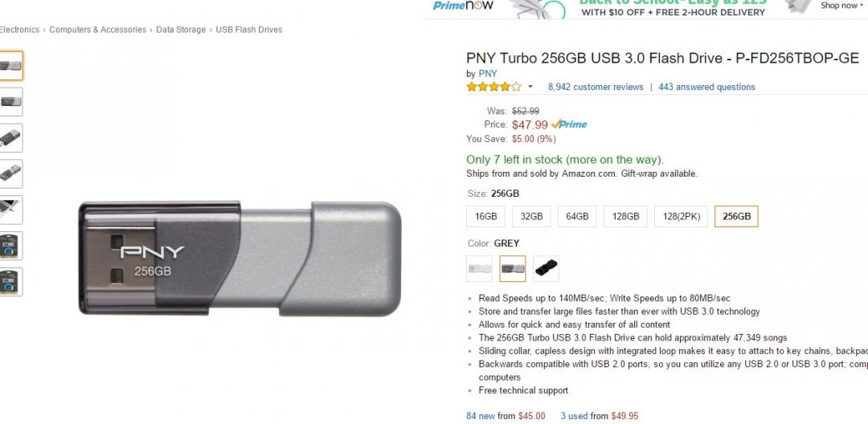Choose the black color swatch
Screen dimensions: 868x424
[x=546, y=268]
